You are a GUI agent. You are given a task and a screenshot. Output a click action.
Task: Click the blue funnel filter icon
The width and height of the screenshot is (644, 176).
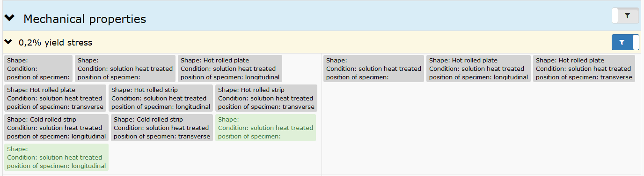click(x=622, y=42)
